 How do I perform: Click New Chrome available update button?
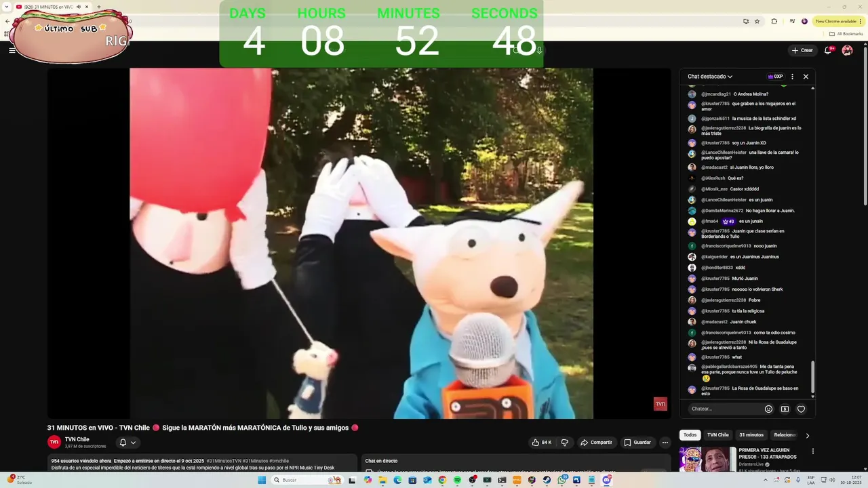[x=840, y=21]
